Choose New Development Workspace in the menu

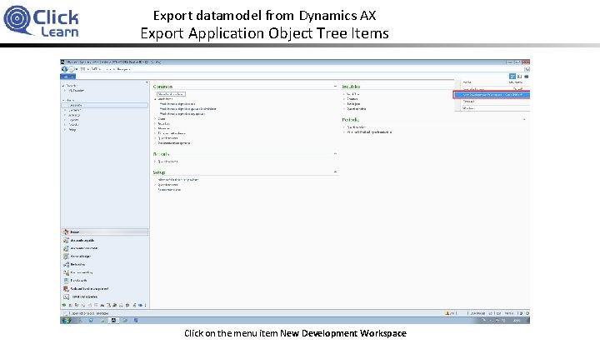(x=492, y=95)
